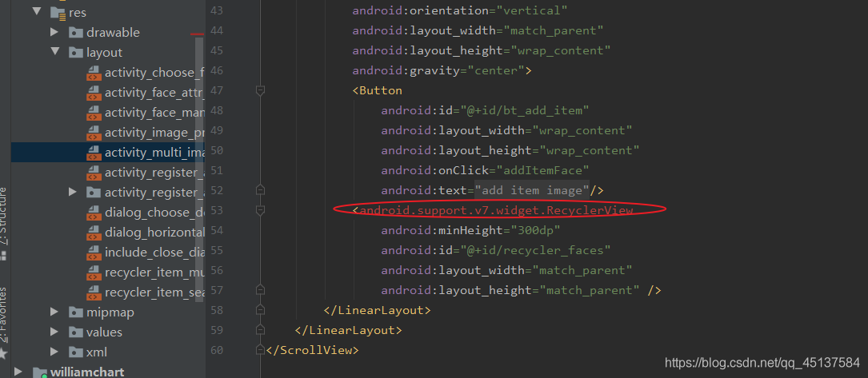Select activity_face_man file in tree
This screenshot has height=378, width=868.
point(154,113)
